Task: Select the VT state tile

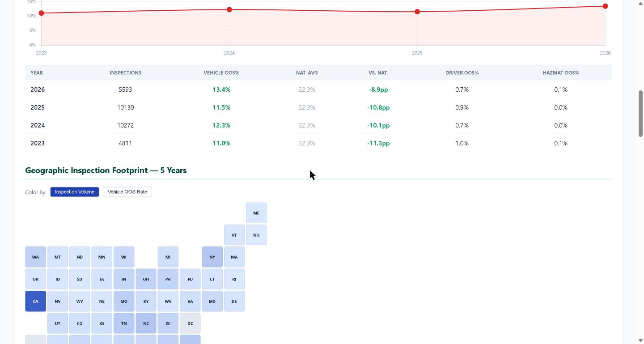Action: [234, 235]
